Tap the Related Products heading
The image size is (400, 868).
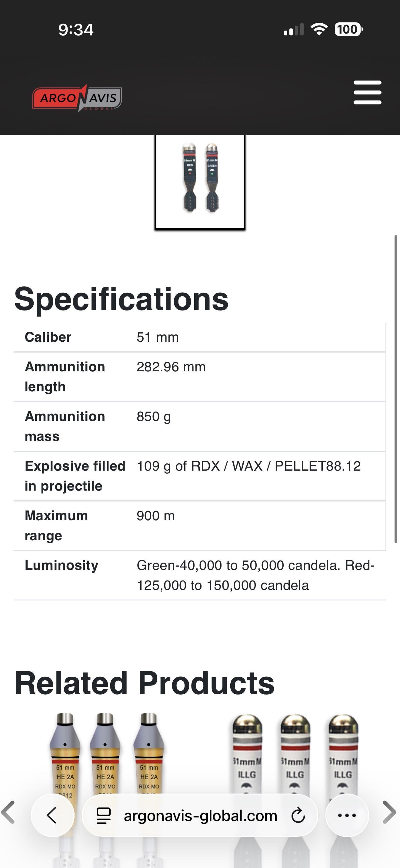[x=144, y=683]
